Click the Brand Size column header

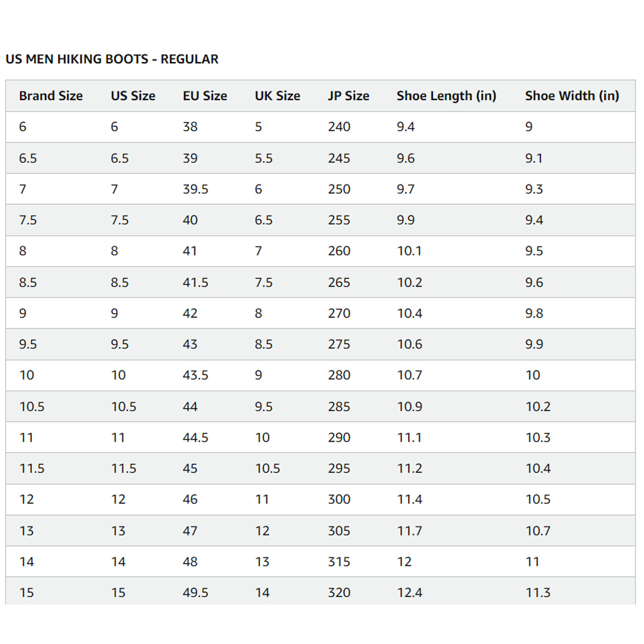(51, 96)
